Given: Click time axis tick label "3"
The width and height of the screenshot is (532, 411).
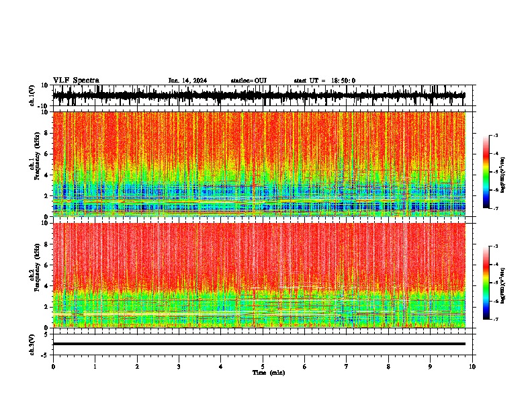Looking at the screenshot, I should (x=179, y=367).
